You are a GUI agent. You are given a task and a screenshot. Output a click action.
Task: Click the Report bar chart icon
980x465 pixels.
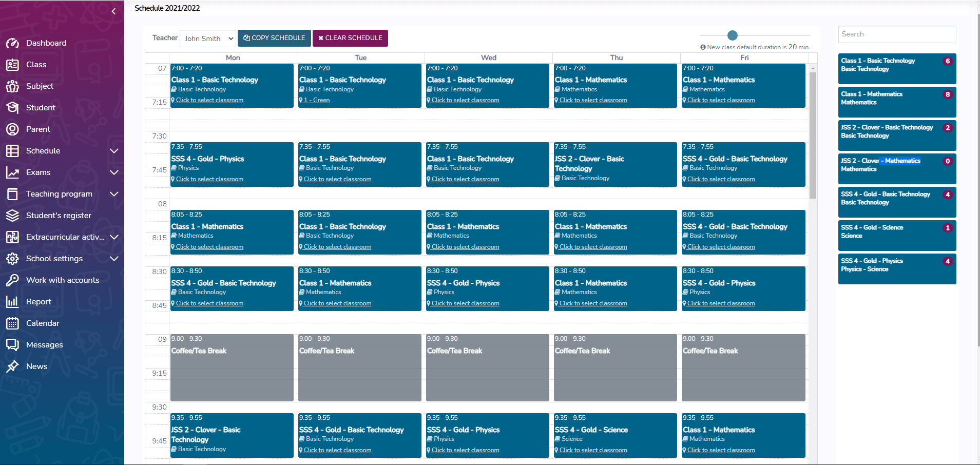pos(12,302)
